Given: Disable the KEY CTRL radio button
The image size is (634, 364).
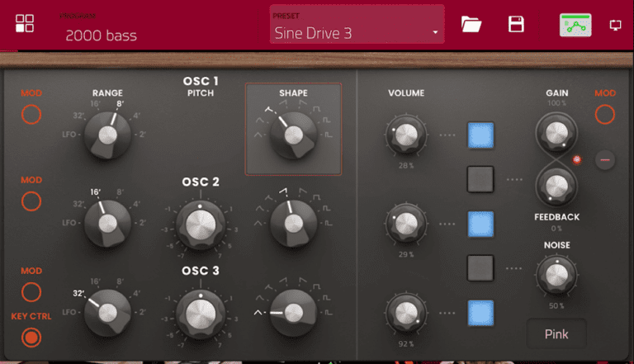Looking at the screenshot, I should point(31,337).
